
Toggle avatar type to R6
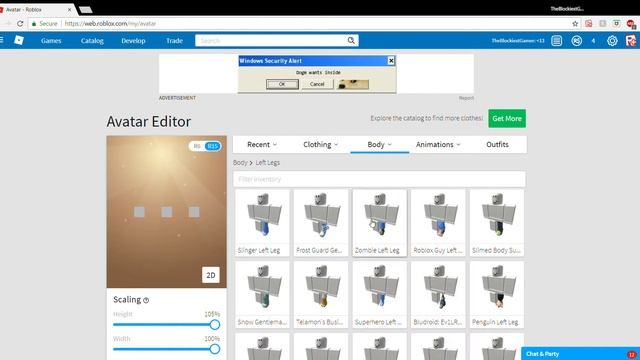coord(197,146)
